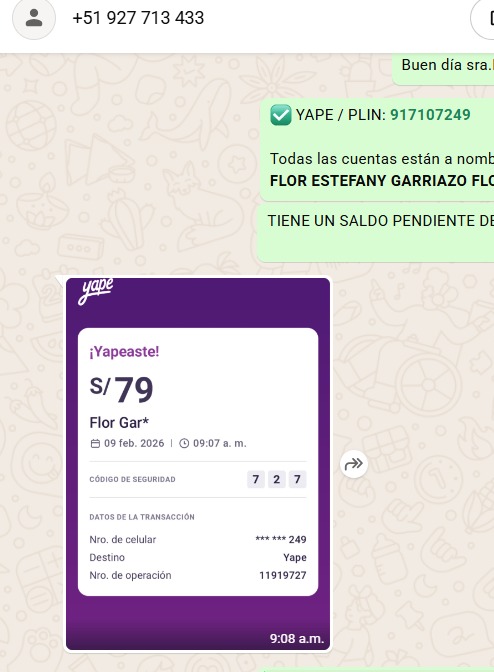
Task: Click the phone number link 917107249
Action: [x=430, y=115]
